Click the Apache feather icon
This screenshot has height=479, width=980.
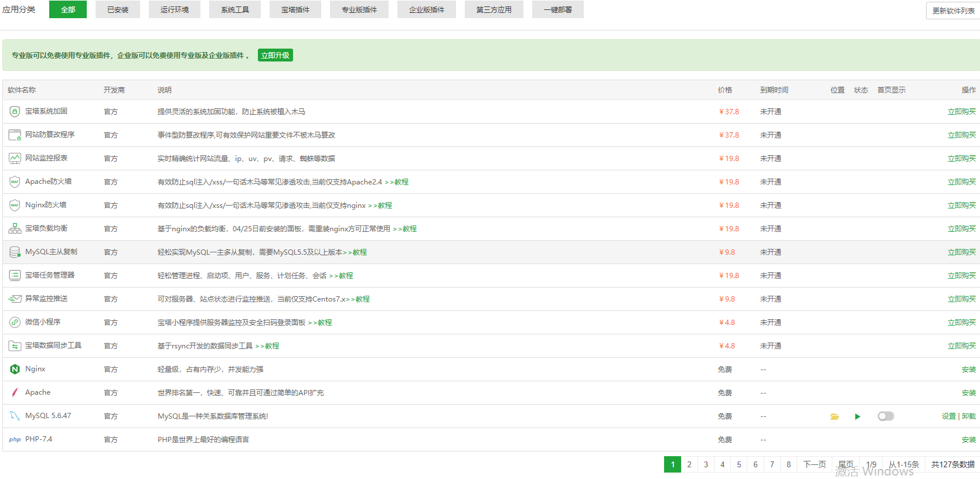(x=15, y=392)
